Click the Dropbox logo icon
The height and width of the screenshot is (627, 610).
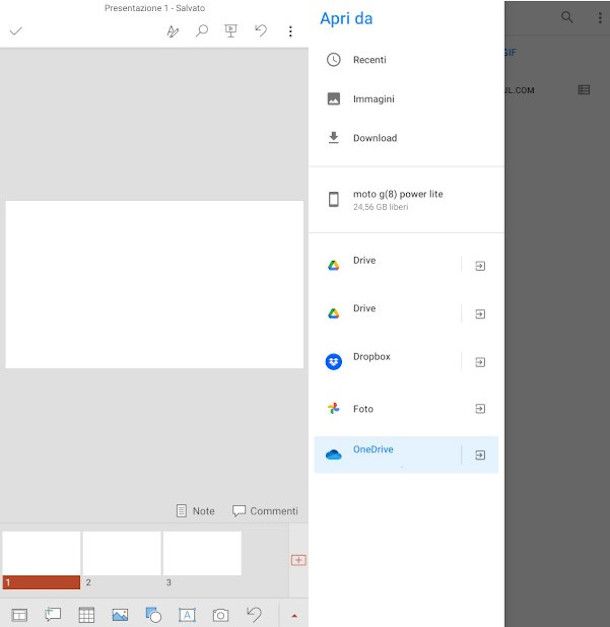click(x=334, y=362)
